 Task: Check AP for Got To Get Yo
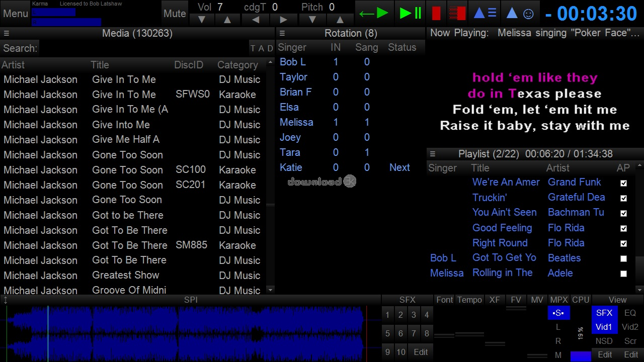click(623, 258)
